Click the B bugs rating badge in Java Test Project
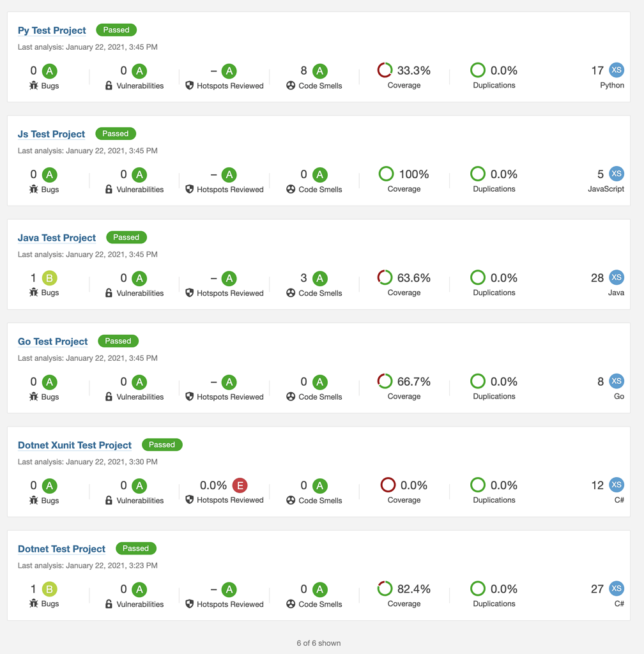Image resolution: width=644 pixels, height=654 pixels. pyautogui.click(x=50, y=278)
